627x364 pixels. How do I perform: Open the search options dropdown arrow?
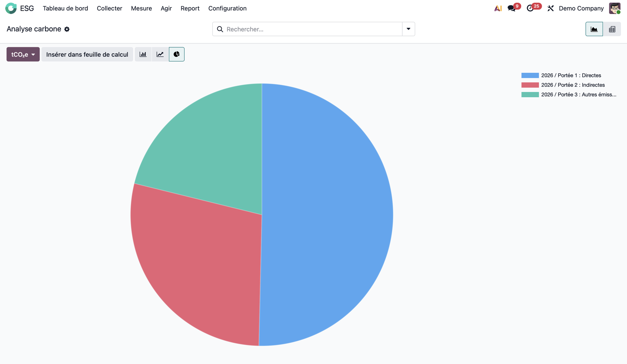point(409,29)
